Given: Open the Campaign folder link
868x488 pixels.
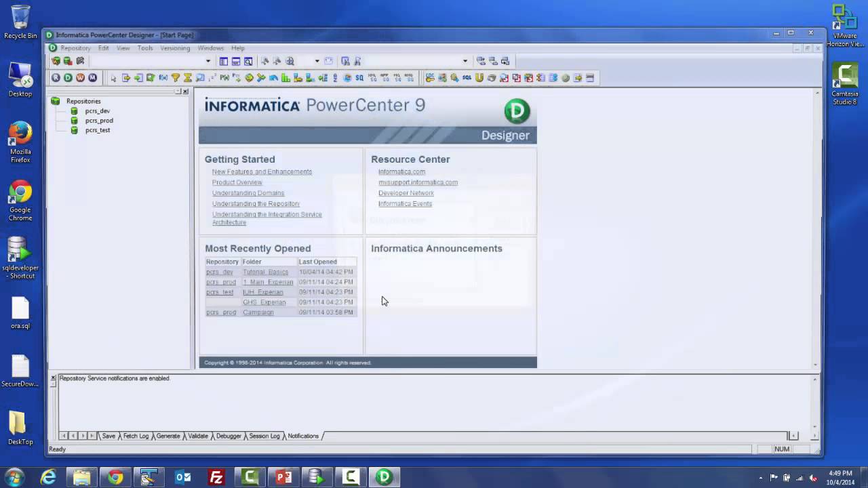Looking at the screenshot, I should 258,312.
